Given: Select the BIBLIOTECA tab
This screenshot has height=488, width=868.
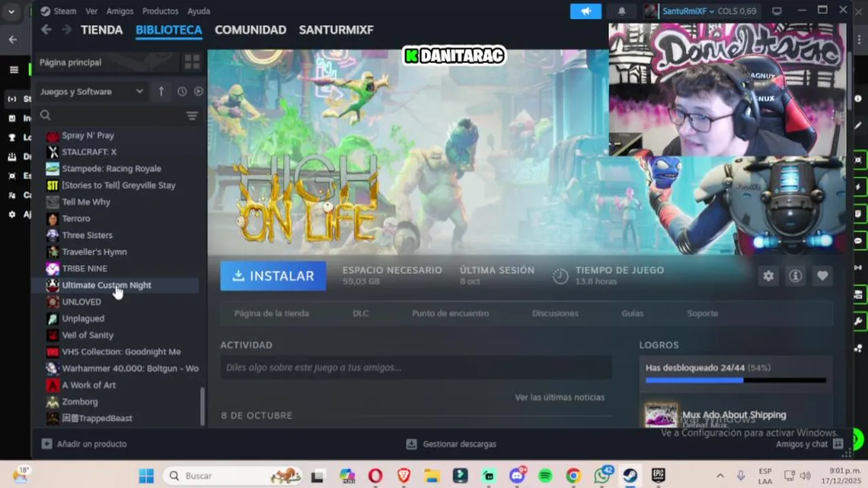Looking at the screenshot, I should click(x=169, y=30).
